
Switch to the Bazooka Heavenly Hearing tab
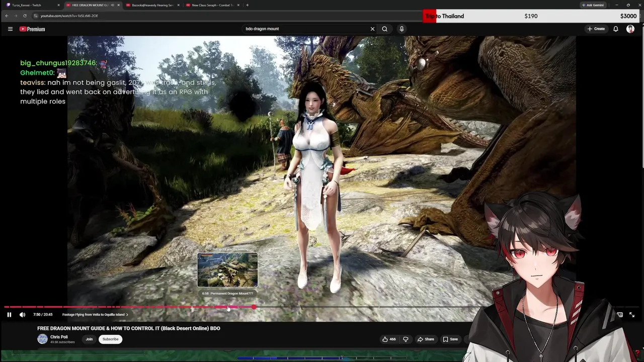click(152, 5)
